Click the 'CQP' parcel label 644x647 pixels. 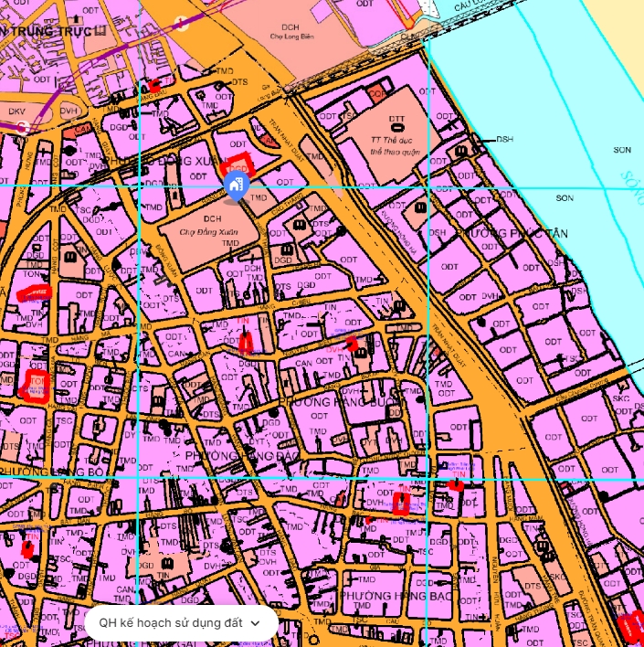click(x=377, y=93)
